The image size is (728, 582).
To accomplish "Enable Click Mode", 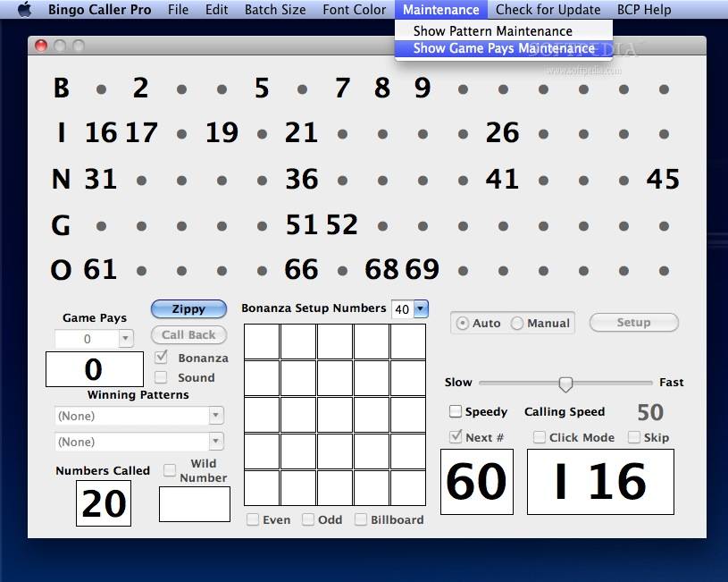I will [539, 437].
